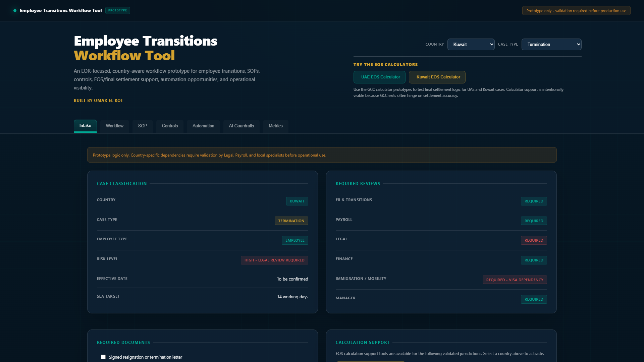Click the REQUIRED badge for Payroll

click(534, 221)
